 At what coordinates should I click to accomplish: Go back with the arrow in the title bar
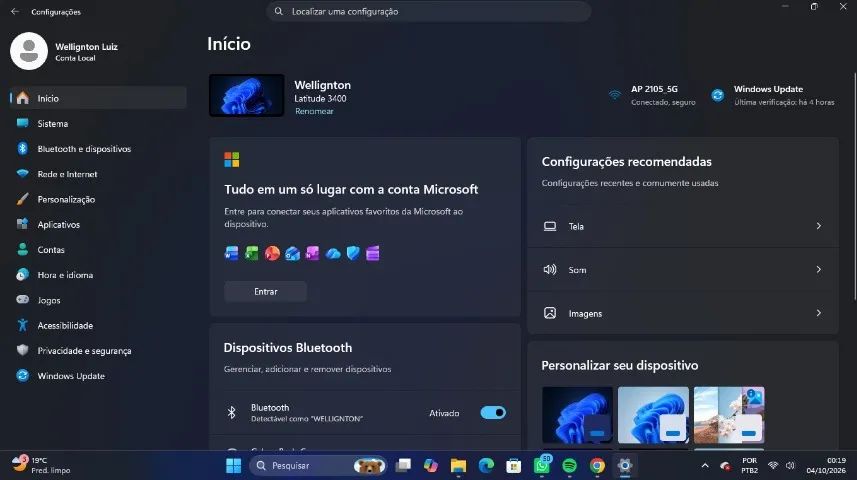15,11
